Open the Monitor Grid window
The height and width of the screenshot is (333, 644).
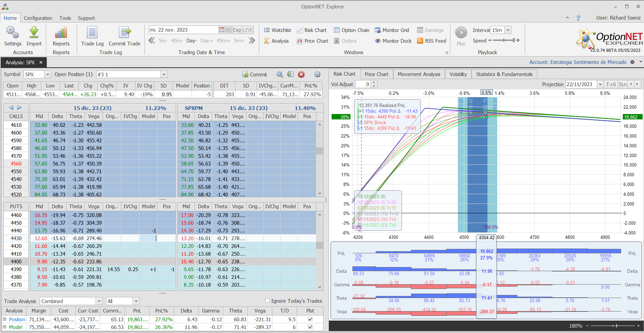pos(392,30)
